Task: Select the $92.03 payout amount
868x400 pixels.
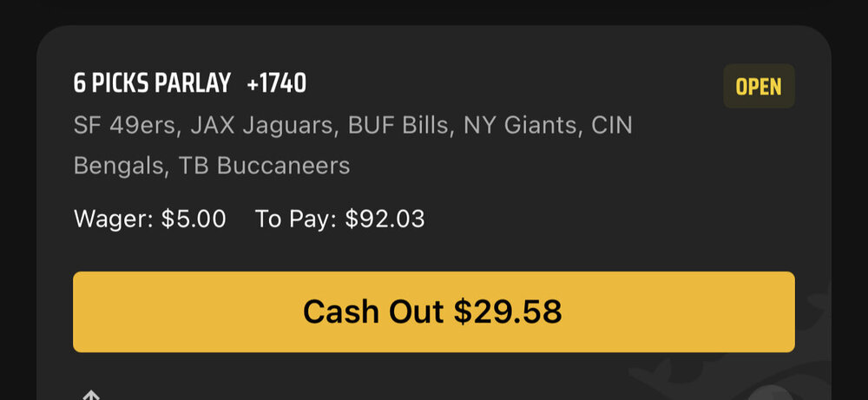Action: tap(385, 219)
